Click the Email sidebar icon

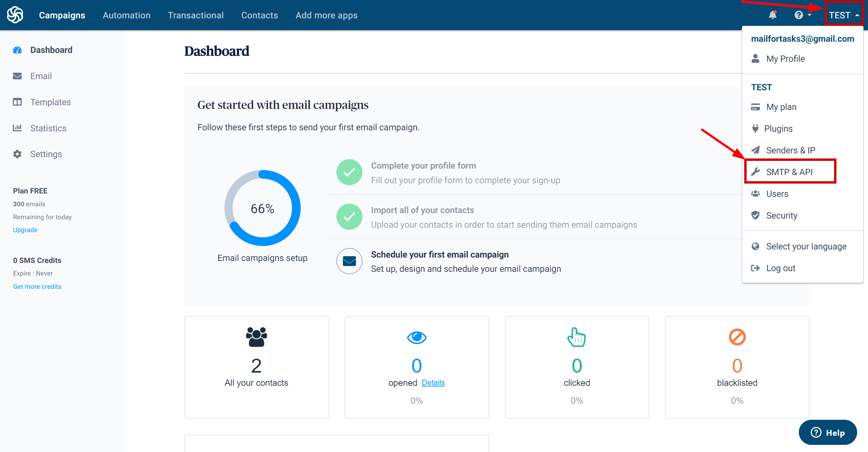point(18,76)
